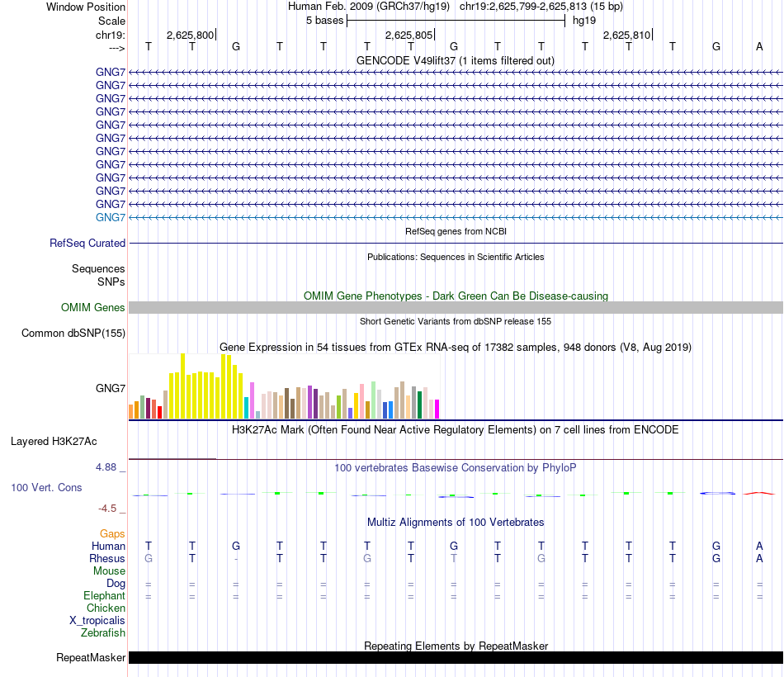The width and height of the screenshot is (784, 677).
Task: Select the 'Zebrafish' alignment row label
Action: (103, 633)
